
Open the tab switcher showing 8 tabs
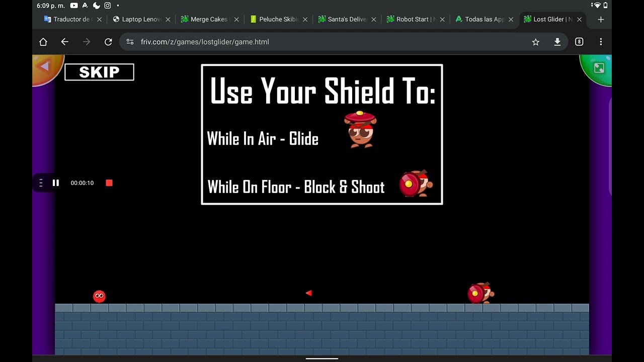[x=579, y=42]
